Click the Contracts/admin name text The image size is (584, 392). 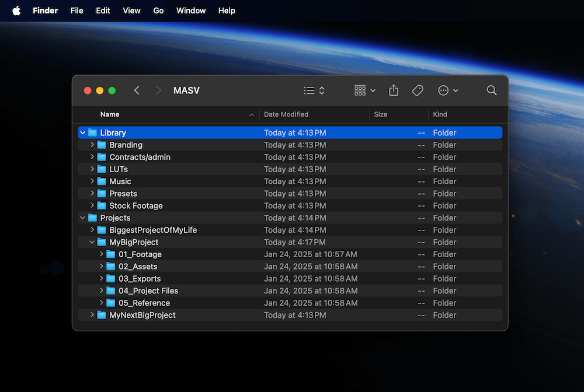[140, 157]
